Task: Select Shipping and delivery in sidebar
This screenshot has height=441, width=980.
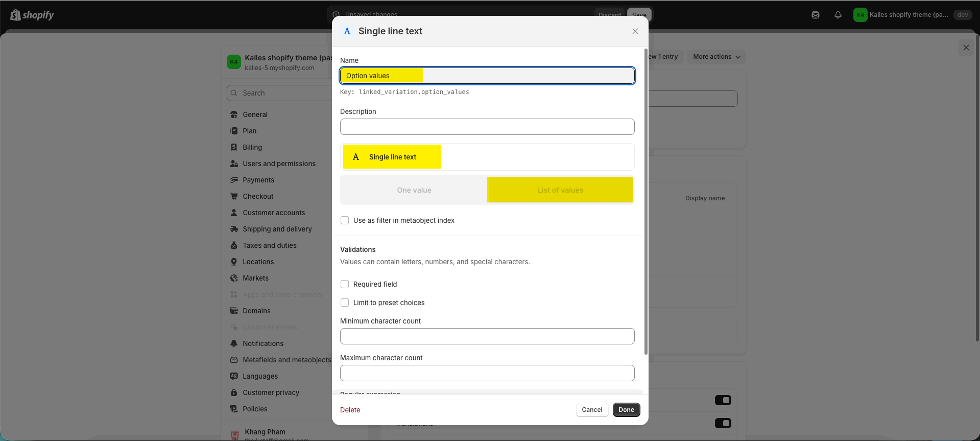Action: (277, 229)
